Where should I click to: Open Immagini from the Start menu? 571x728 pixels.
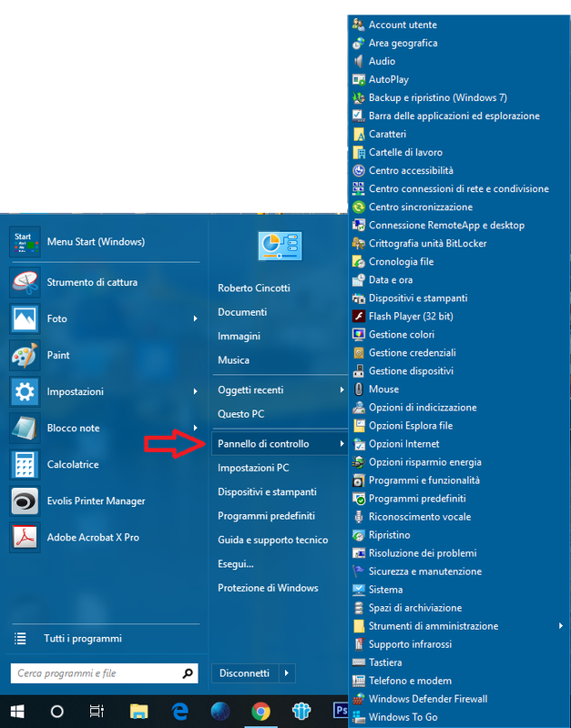[x=239, y=336]
